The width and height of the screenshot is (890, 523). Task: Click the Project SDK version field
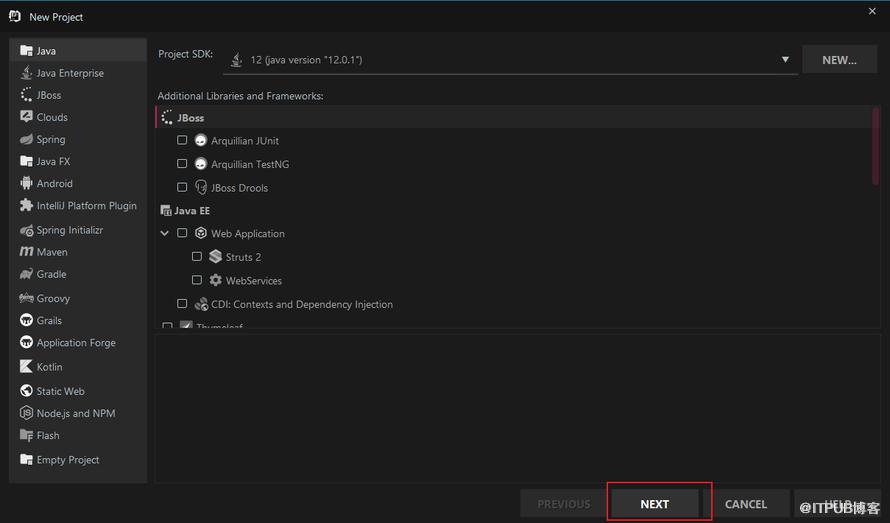(x=510, y=60)
